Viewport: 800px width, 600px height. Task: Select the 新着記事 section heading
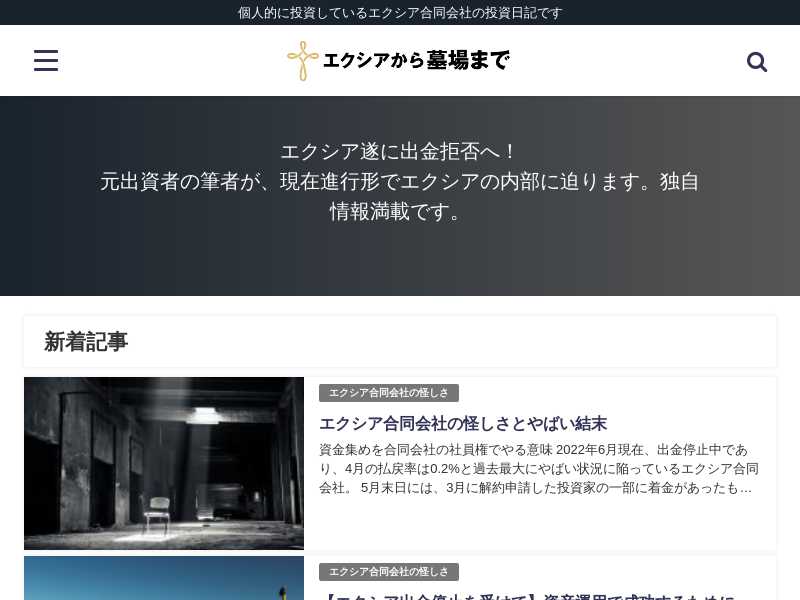tap(86, 342)
